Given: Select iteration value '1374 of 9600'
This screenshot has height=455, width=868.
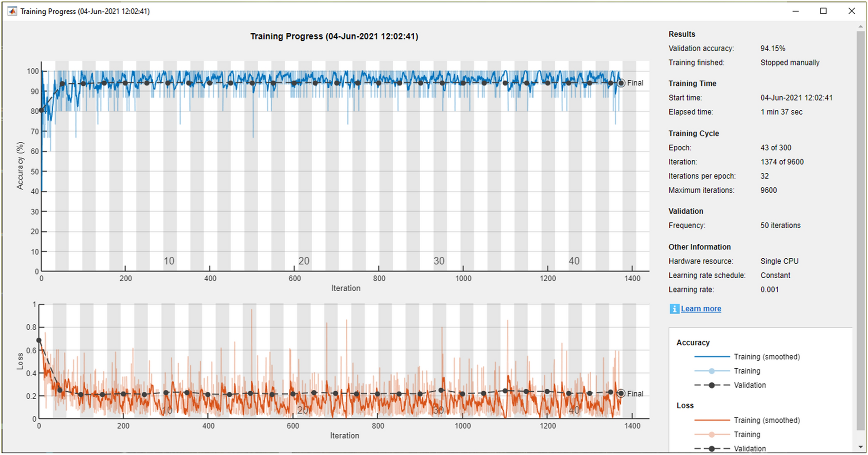Looking at the screenshot, I should coord(782,162).
